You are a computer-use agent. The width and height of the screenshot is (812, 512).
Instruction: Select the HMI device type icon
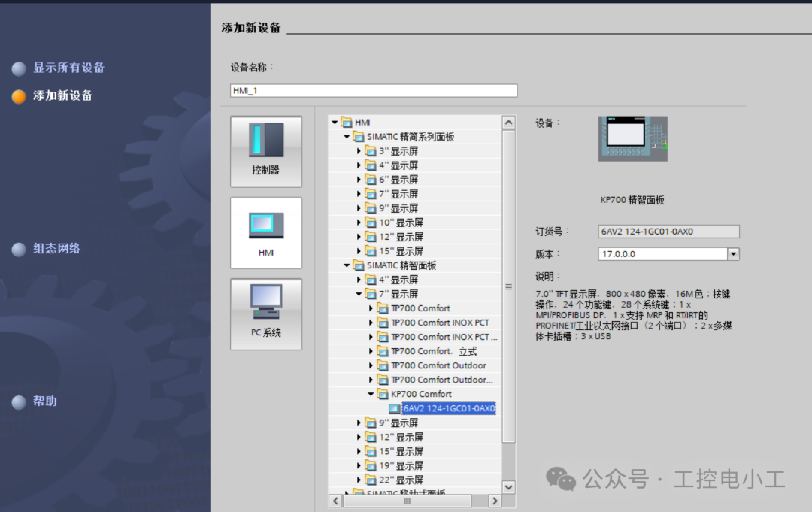265,233
